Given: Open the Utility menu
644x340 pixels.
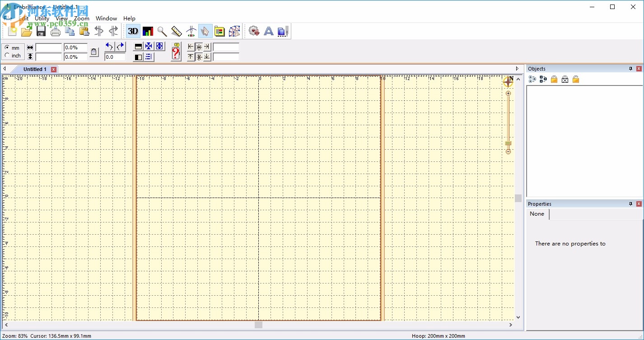Looking at the screenshot, I should pos(42,19).
